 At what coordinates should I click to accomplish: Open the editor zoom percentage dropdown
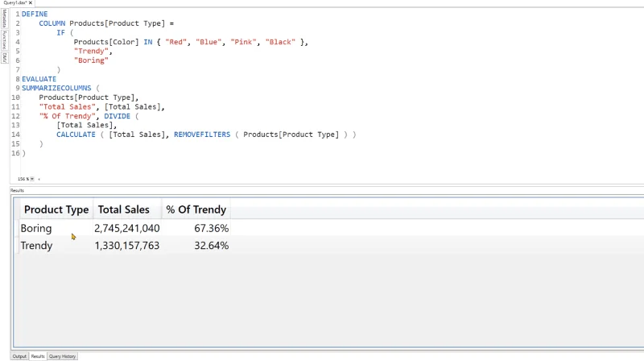[32, 179]
